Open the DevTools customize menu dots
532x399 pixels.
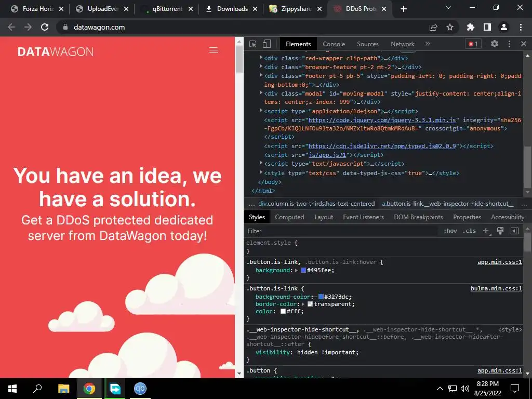click(509, 44)
